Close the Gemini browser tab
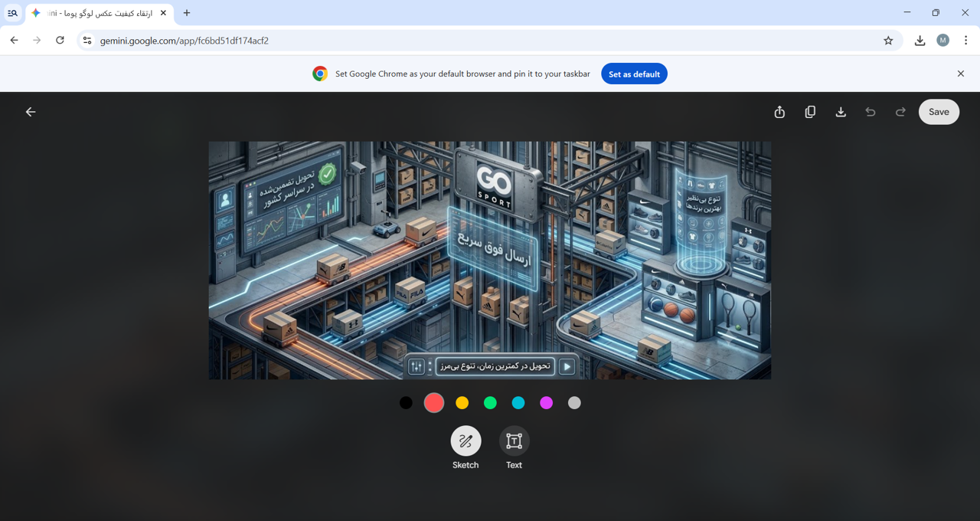The height and width of the screenshot is (521, 980). click(163, 13)
